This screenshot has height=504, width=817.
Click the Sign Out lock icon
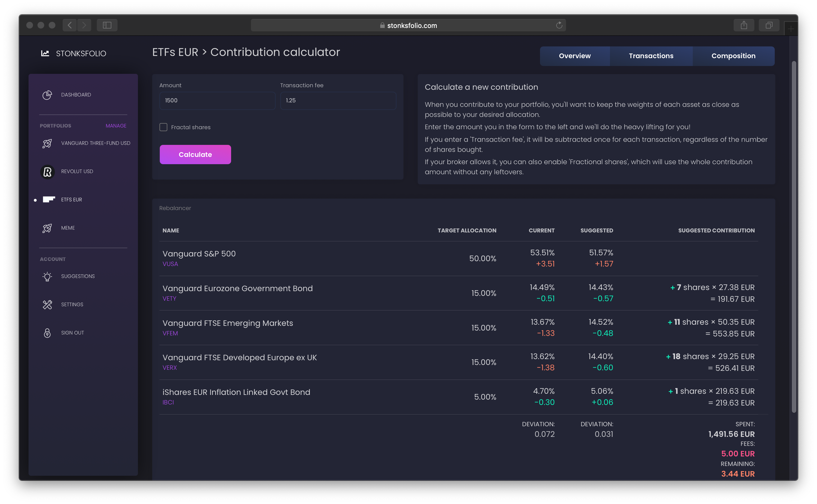pyautogui.click(x=47, y=333)
